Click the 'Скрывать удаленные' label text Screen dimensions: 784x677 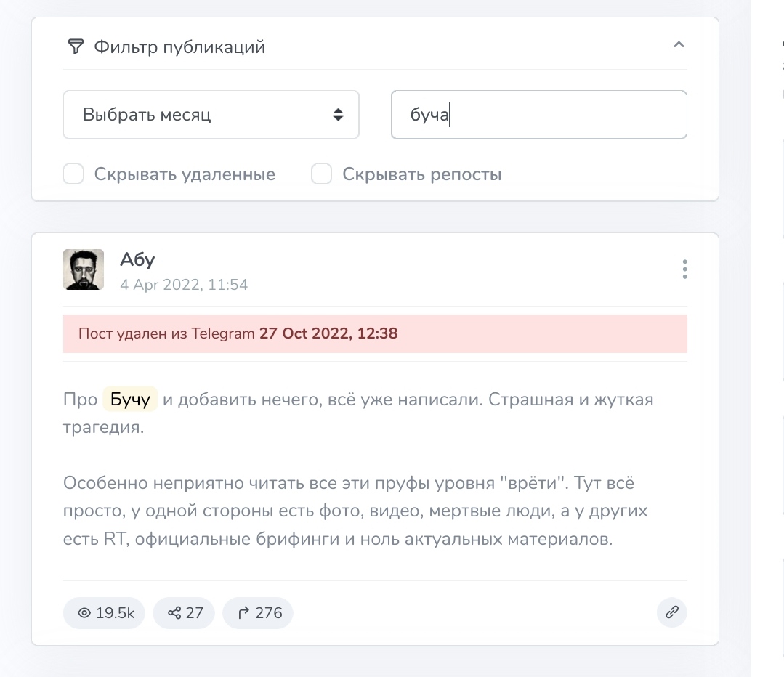coord(185,174)
